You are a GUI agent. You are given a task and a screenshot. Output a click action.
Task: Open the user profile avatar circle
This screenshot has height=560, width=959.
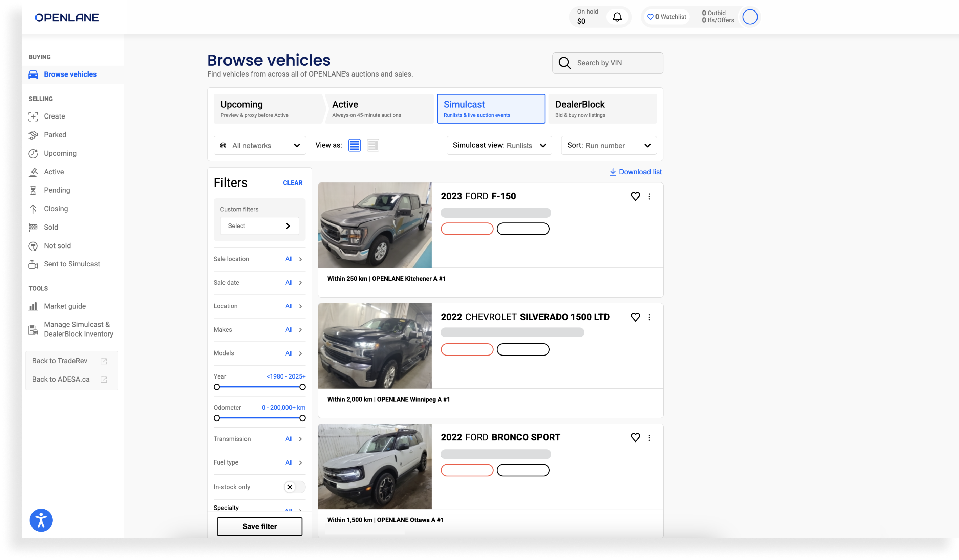pyautogui.click(x=750, y=17)
